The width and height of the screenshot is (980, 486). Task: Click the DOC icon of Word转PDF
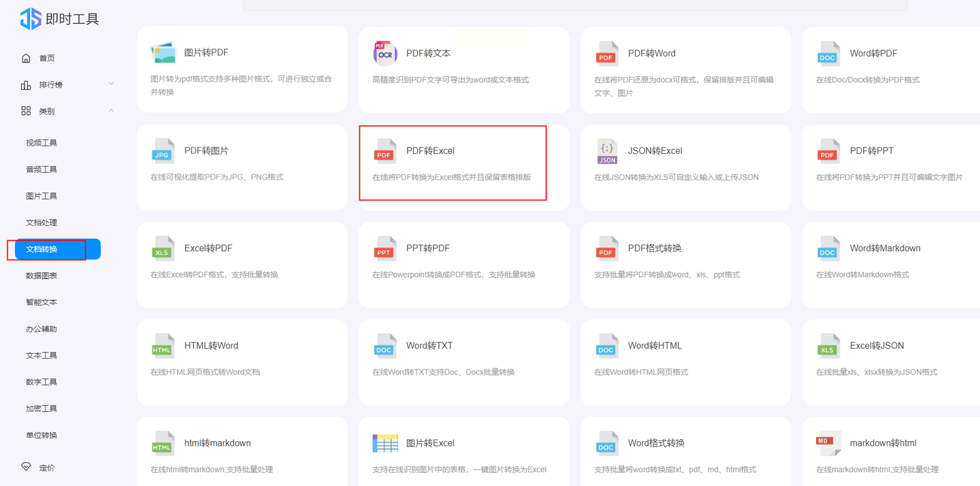point(828,53)
